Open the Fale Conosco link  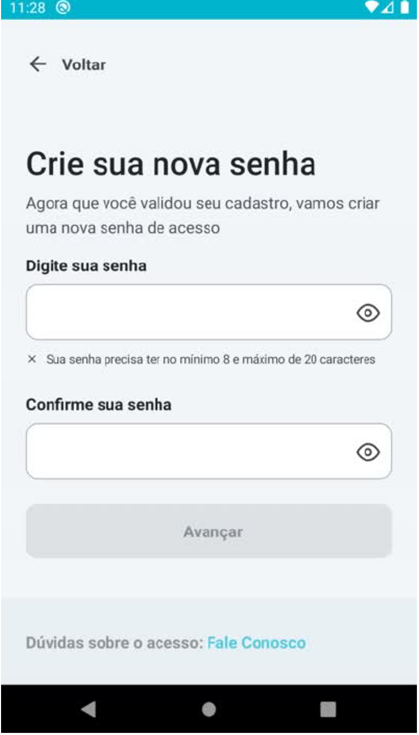tap(256, 643)
